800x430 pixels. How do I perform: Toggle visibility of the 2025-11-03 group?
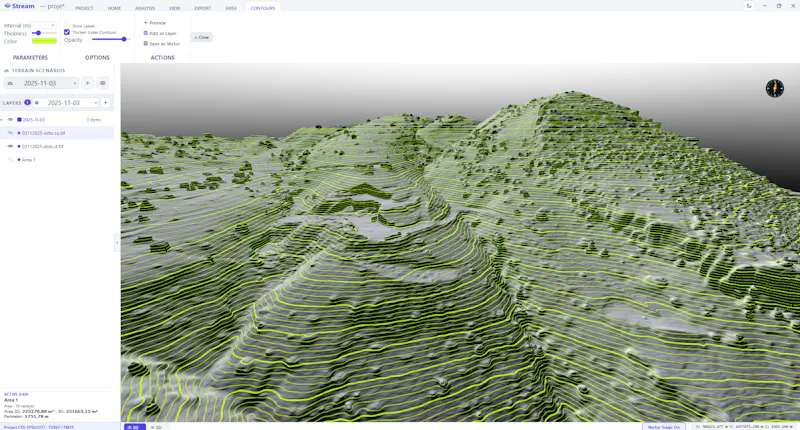(x=10, y=119)
